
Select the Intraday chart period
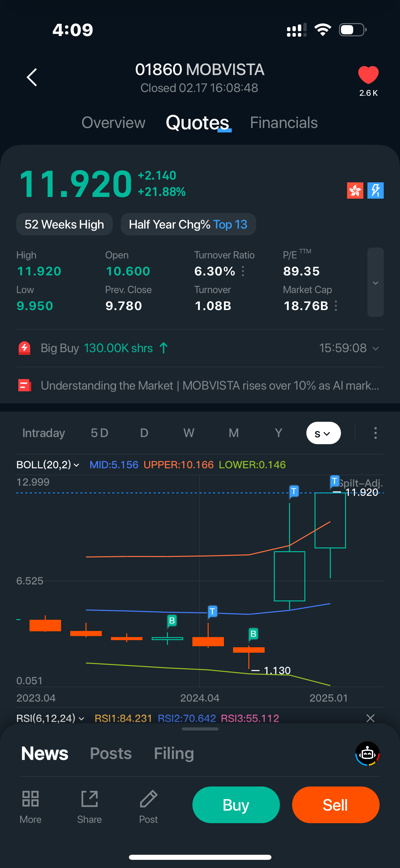pos(44,433)
